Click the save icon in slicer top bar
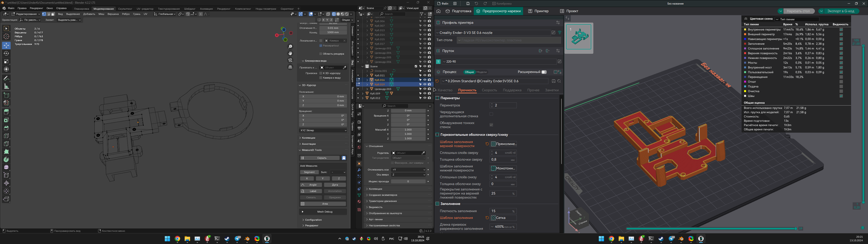 tap(468, 3)
